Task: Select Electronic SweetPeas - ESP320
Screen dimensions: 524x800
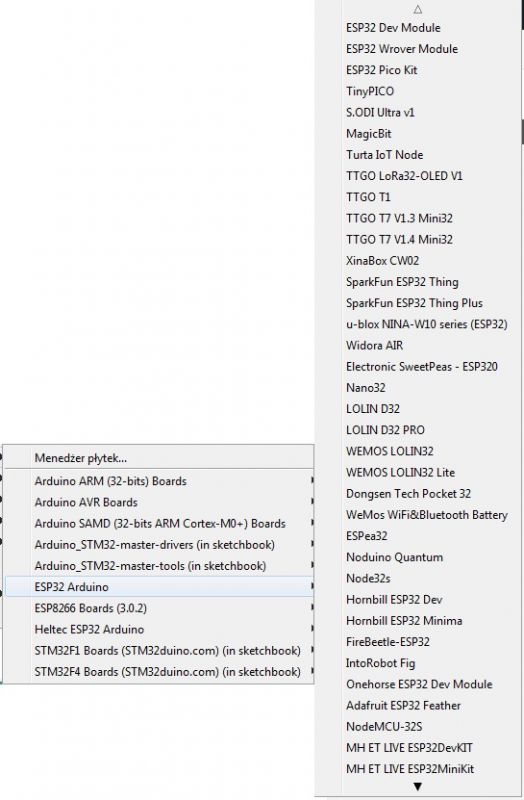Action: click(418, 366)
